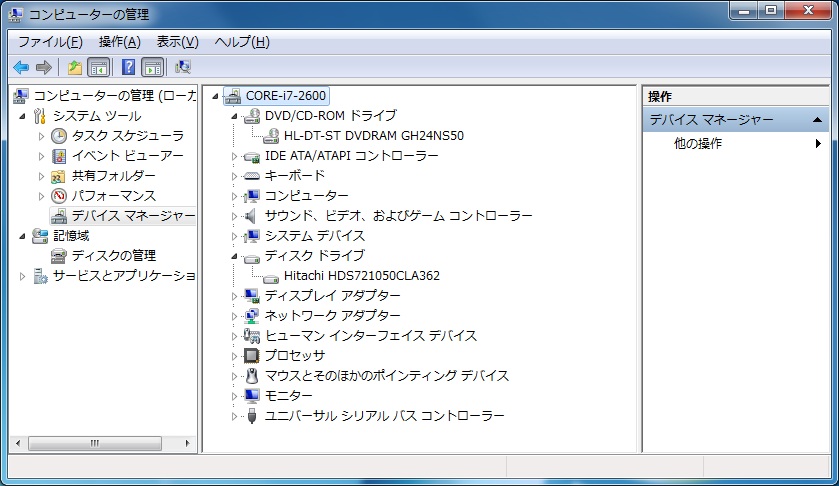
Task: Open the 表示(V) menu
Action: [x=178, y=42]
